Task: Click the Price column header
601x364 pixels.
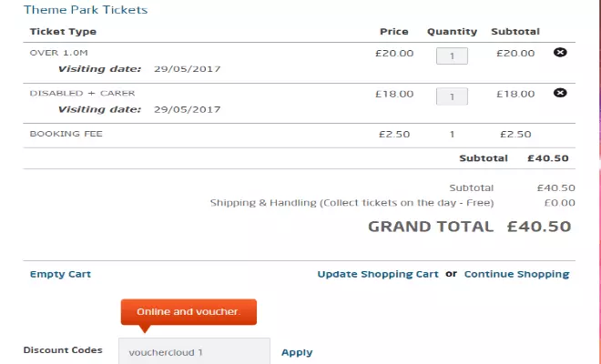Action: 393,32
